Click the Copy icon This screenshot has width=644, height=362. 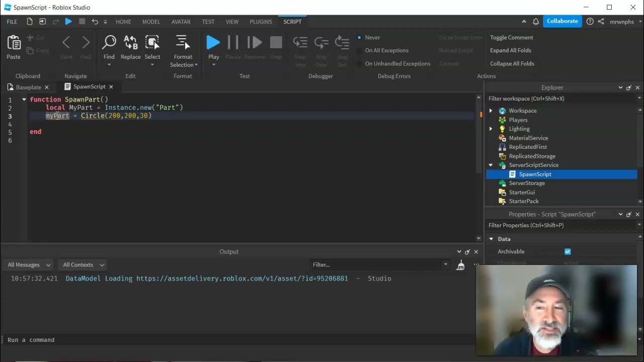[30, 50]
